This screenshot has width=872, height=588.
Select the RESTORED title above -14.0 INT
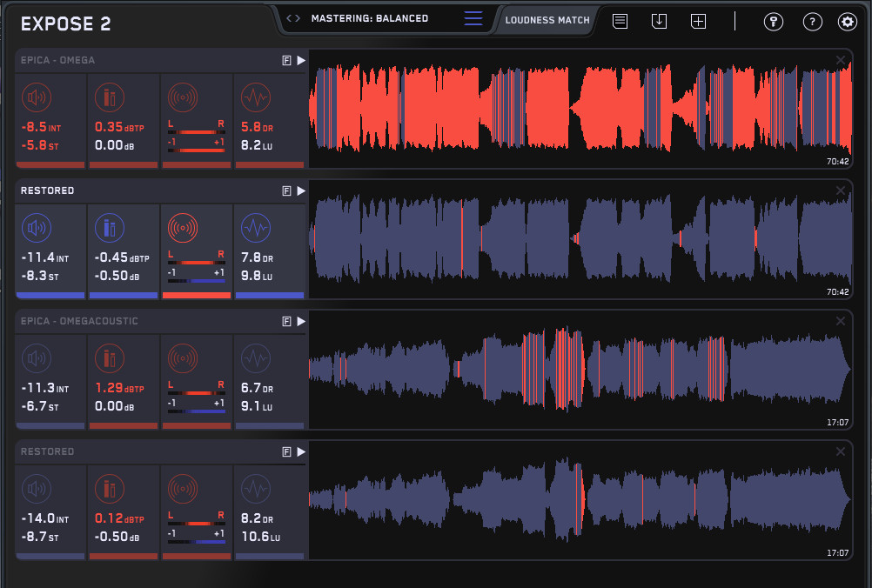coord(47,451)
